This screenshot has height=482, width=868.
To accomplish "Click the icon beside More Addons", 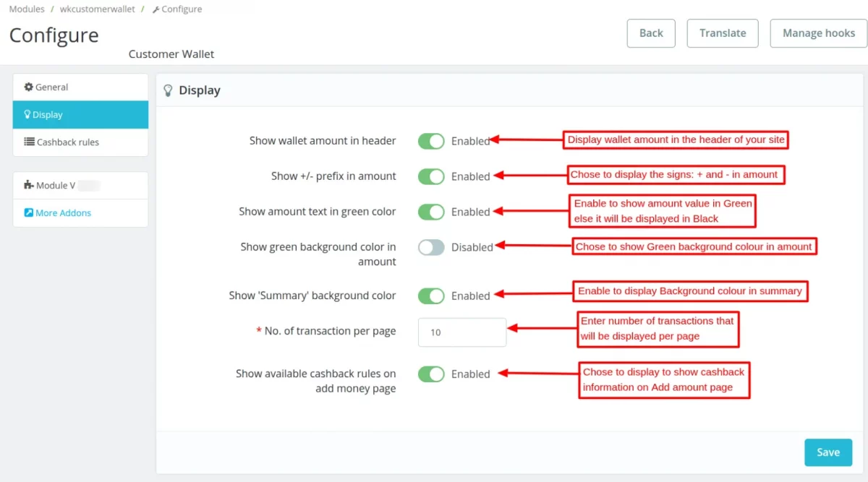I will point(29,212).
